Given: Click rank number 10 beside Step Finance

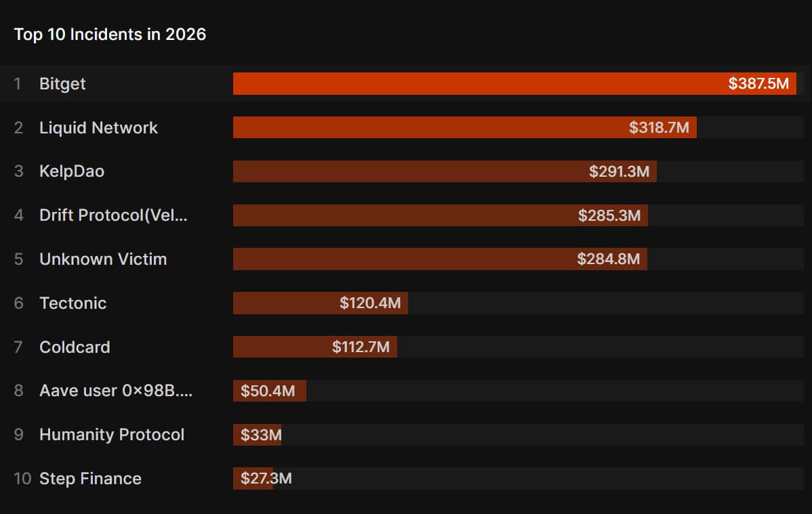Looking at the screenshot, I should 23,478.
